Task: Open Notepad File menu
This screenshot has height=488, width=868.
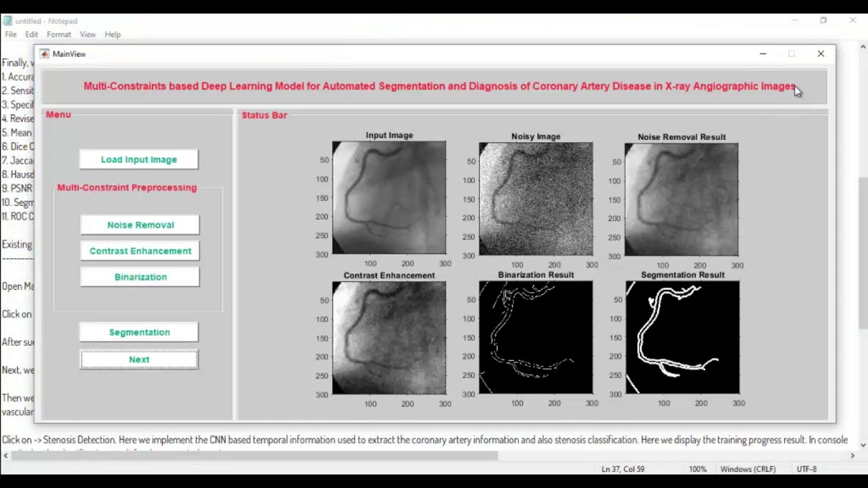Action: pyautogui.click(x=11, y=35)
